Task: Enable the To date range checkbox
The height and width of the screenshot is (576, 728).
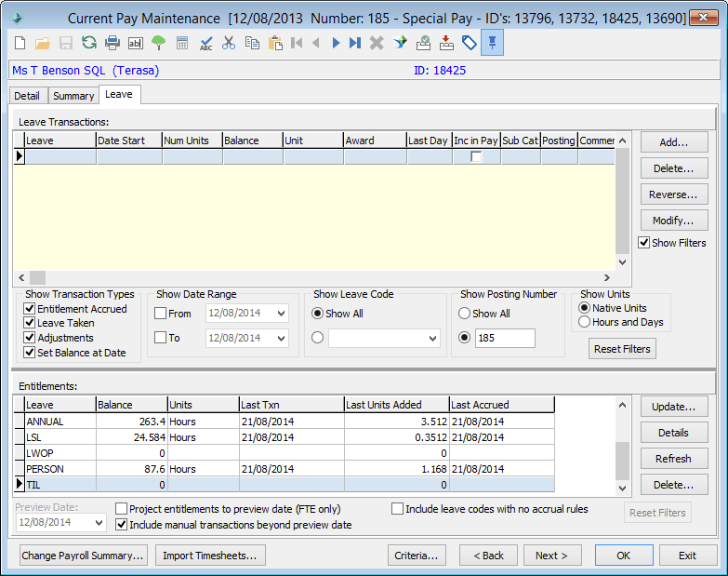Action: coord(160,338)
